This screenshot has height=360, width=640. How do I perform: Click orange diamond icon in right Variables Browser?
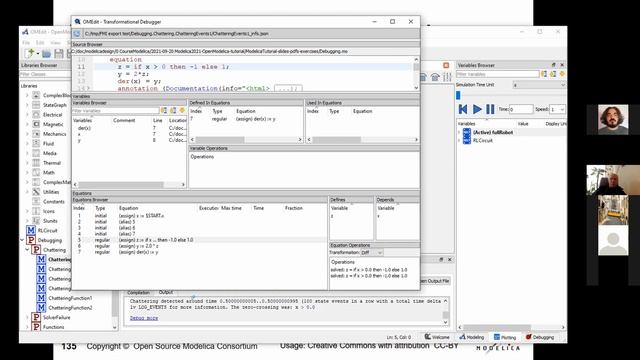point(562,74)
